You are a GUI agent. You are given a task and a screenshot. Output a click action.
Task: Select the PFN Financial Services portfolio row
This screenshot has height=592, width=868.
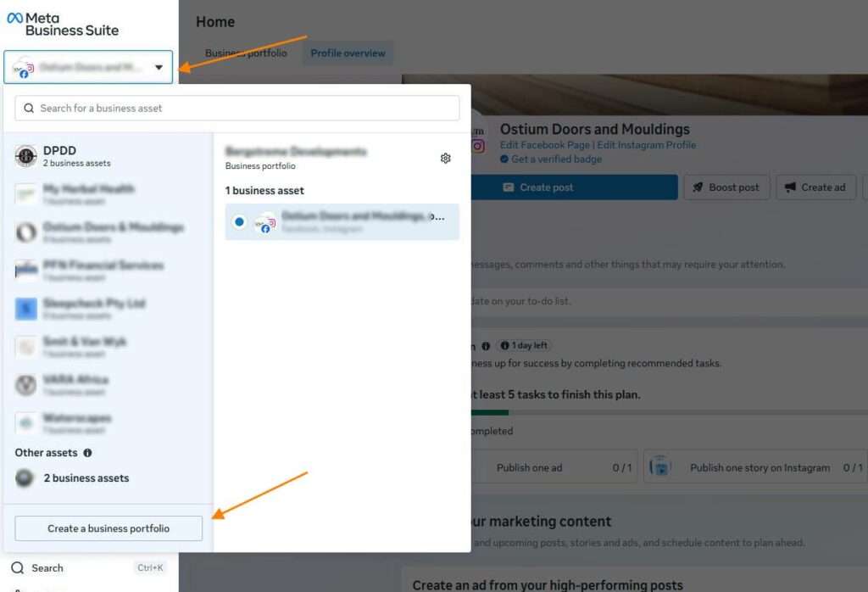108,271
